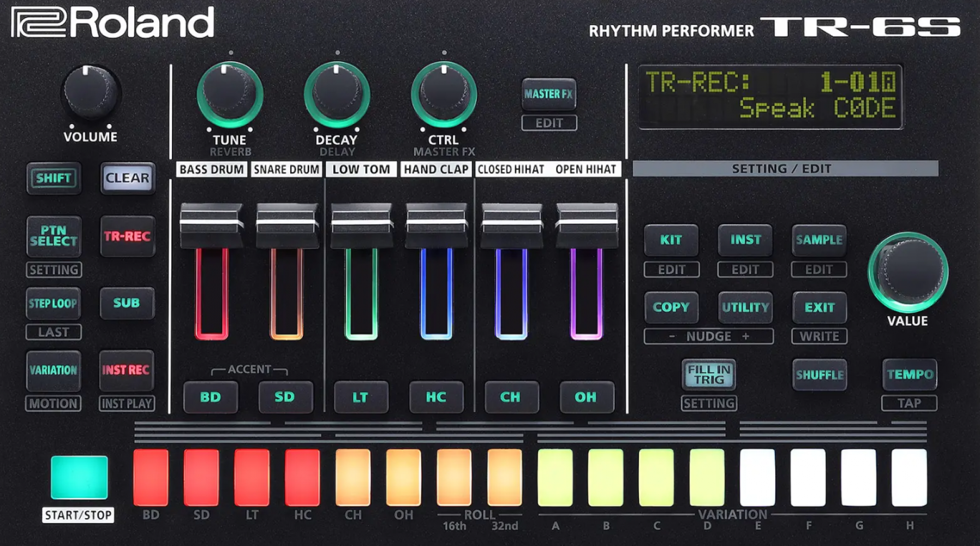The height and width of the screenshot is (546, 980).
Task: Click the white variation H step pad
Action: point(909,477)
